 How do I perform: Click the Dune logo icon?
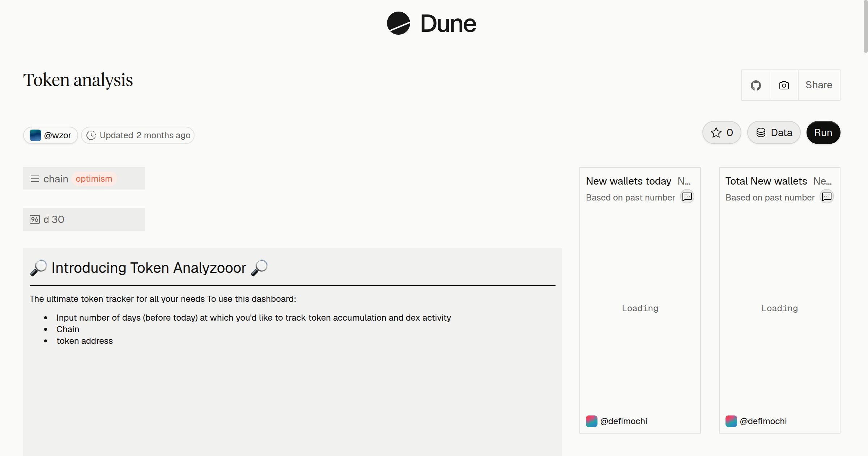(398, 23)
